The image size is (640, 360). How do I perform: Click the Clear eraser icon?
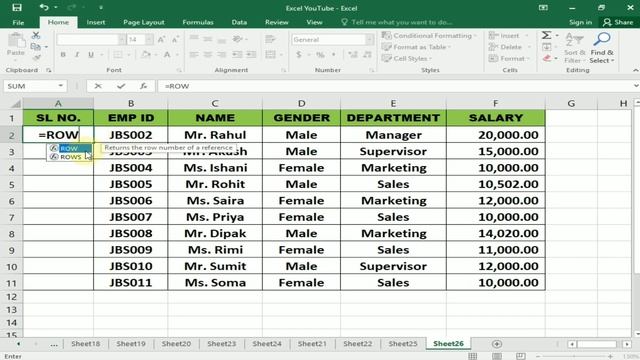click(x=547, y=58)
